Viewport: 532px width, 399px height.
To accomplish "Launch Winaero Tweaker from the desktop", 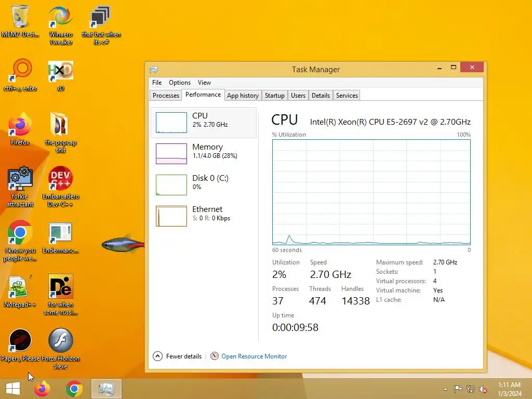I will coord(60,25).
